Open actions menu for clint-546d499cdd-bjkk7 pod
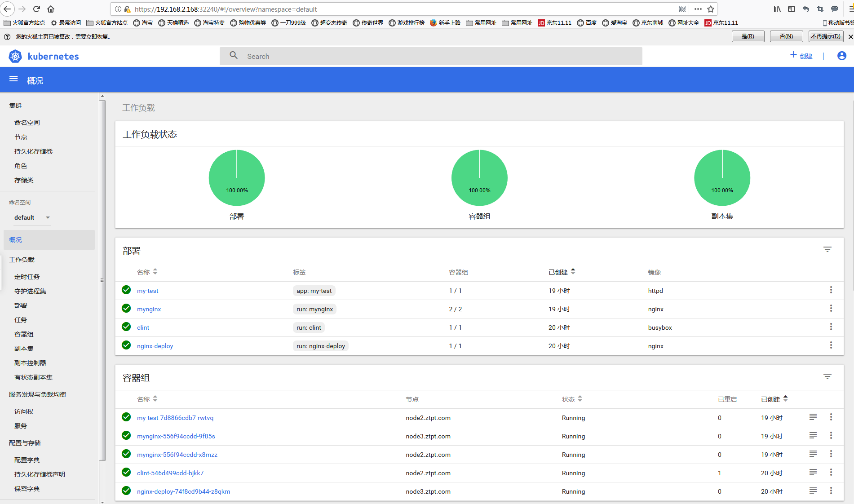 tap(831, 473)
